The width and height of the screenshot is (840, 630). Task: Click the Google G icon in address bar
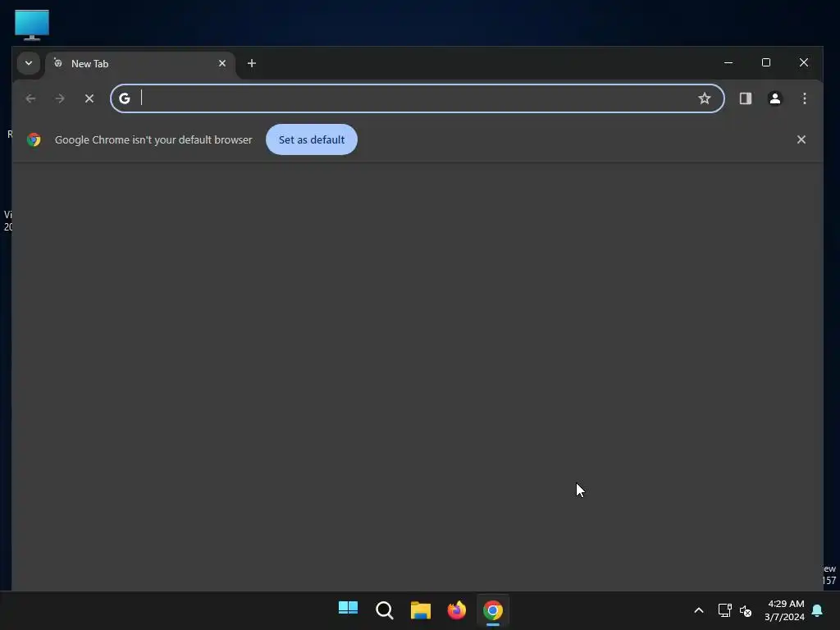click(x=125, y=98)
